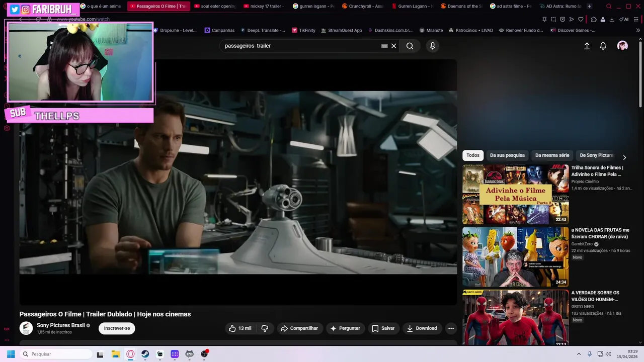Clear the YouTube search box text
The height and width of the screenshot is (362, 644).
tap(394, 46)
